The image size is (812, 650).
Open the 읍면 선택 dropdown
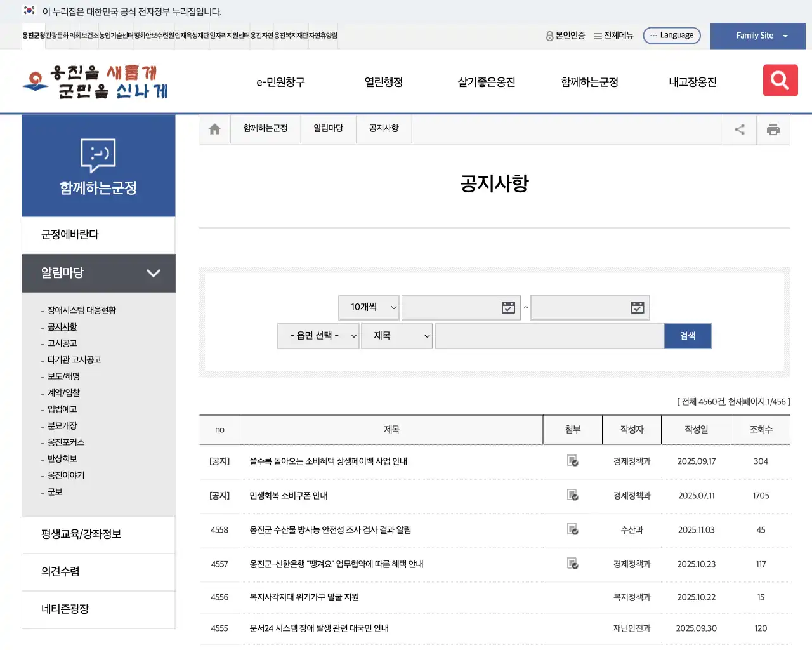318,336
